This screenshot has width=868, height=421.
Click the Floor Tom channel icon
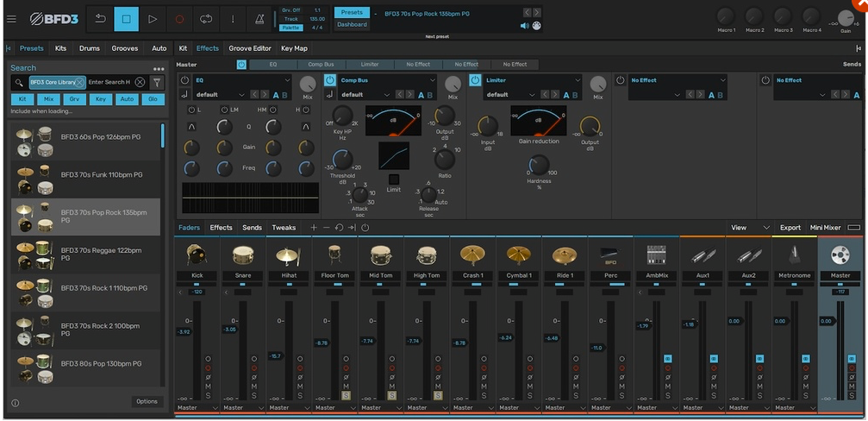point(334,255)
